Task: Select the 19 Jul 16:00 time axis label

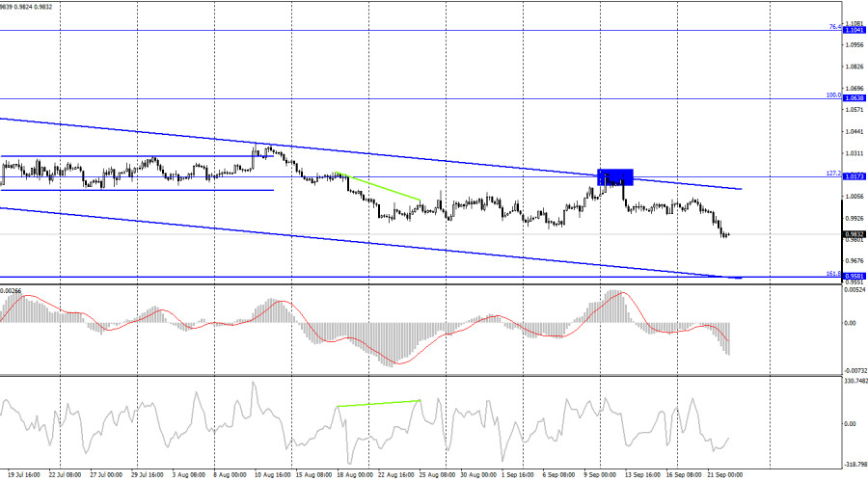Action: click(x=24, y=475)
